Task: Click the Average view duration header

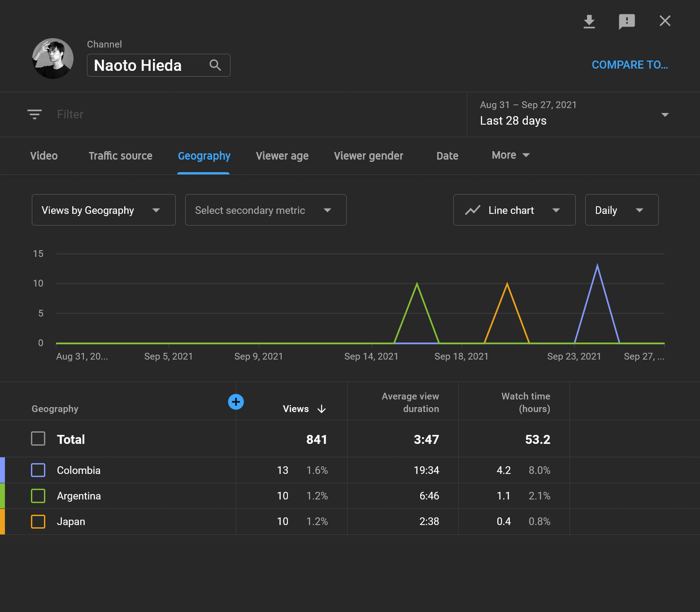Action: (410, 403)
